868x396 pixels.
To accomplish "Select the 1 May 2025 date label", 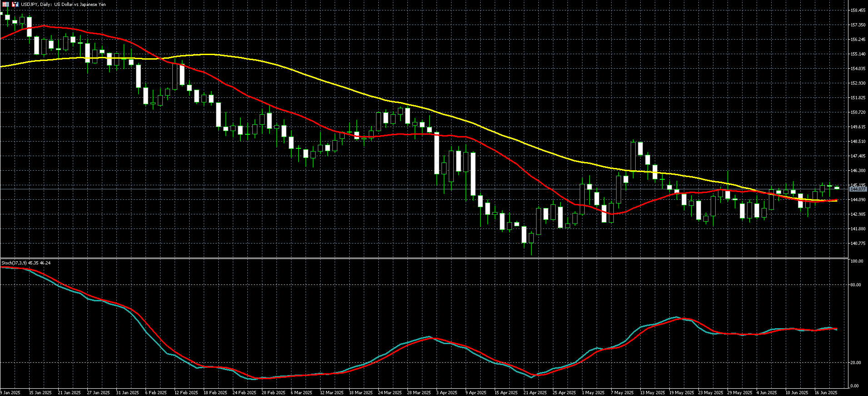I will [593, 392].
